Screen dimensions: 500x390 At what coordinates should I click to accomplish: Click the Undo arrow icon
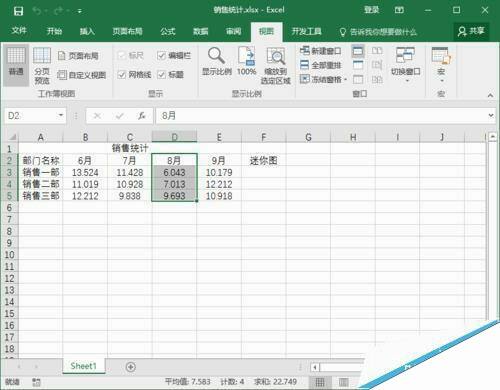tap(37, 11)
